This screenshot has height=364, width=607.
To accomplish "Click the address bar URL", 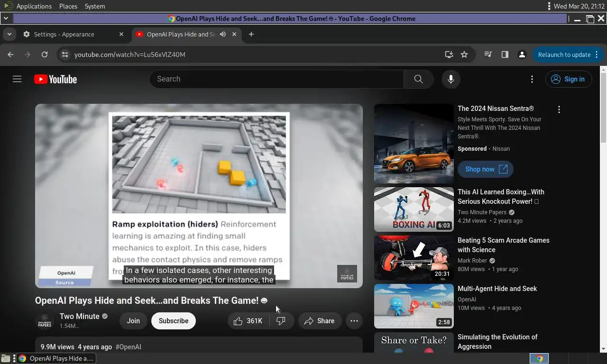I will 130,55.
